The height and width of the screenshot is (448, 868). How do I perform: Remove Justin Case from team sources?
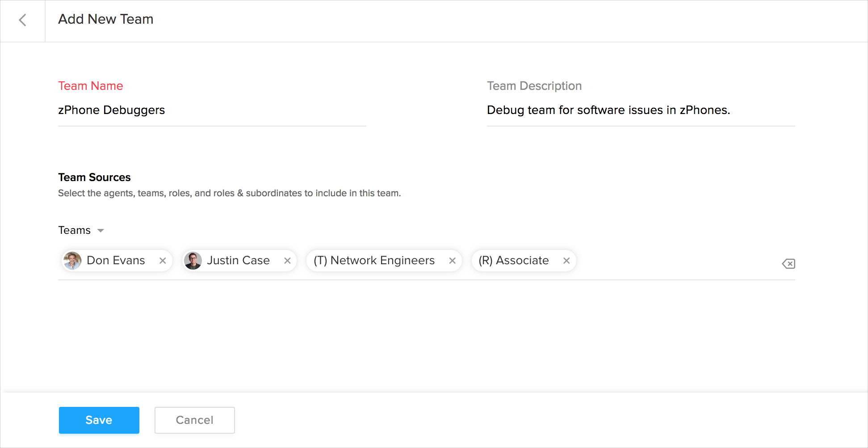click(x=287, y=261)
